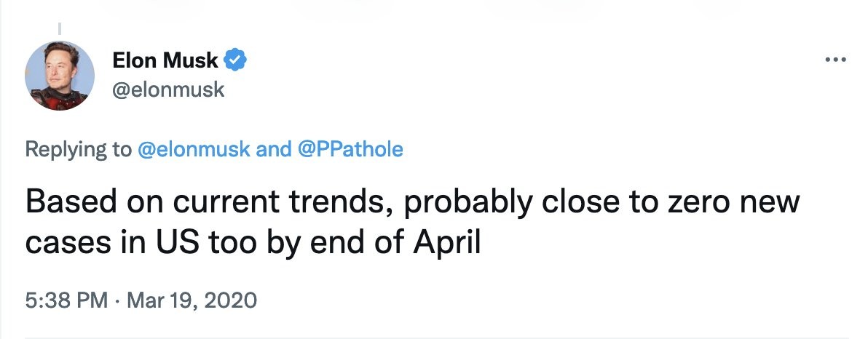Click the thread connector line above avatar
Viewport: 868px width, 339px height.
(x=60, y=31)
